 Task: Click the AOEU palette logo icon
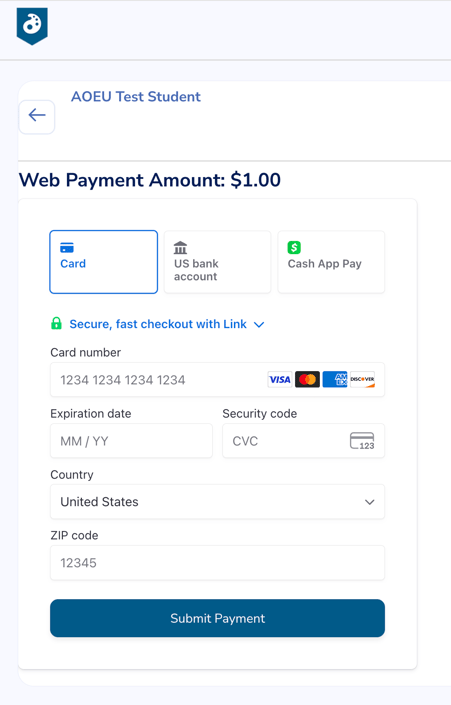(32, 26)
